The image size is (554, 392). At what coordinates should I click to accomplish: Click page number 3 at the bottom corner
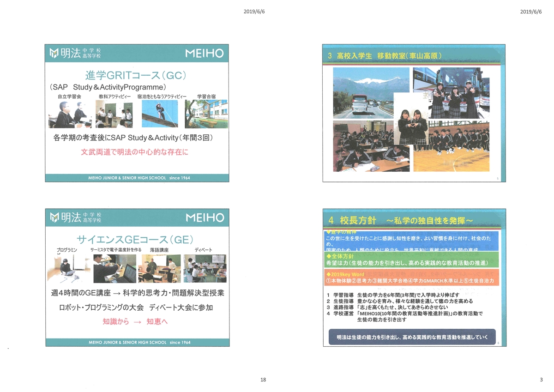pyautogui.click(x=541, y=380)
